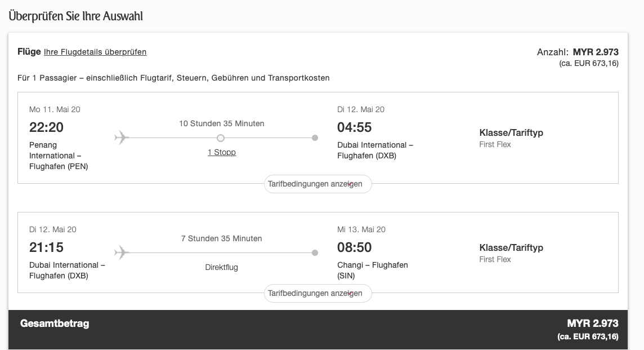Click the 21:15 departure time from Dubai
The height and width of the screenshot is (350, 644).
[46, 247]
